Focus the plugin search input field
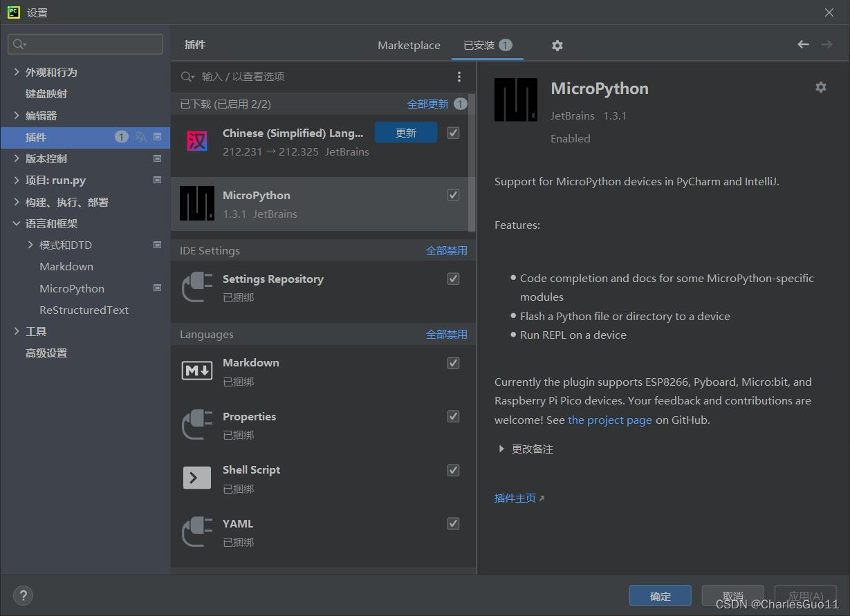This screenshot has width=850, height=616. (x=325, y=77)
